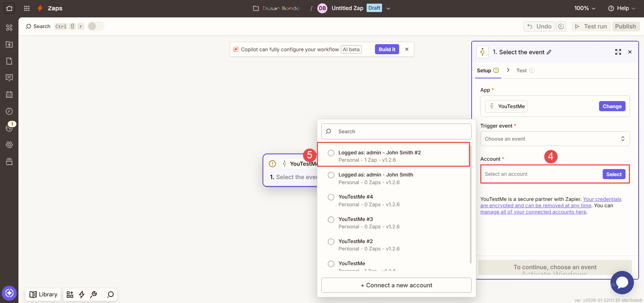644x303 pixels.
Task: Open the Trigger event dropdown
Action: [555, 139]
